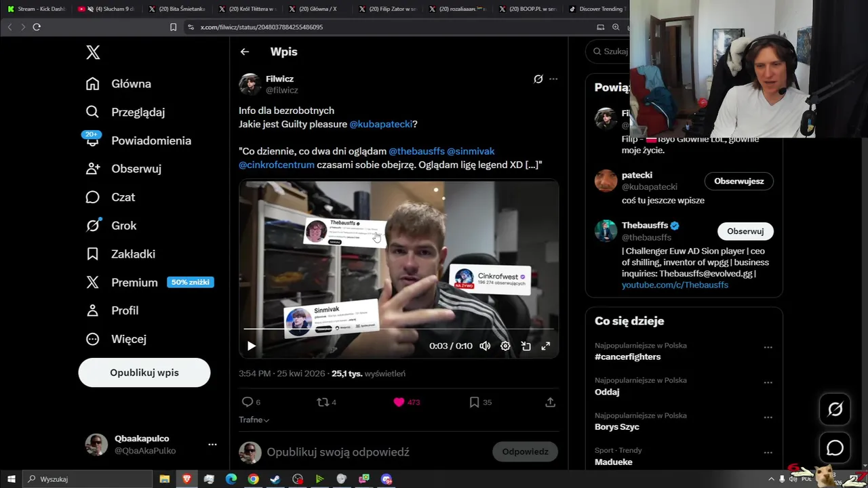868x488 pixels.
Task: Open Powiadomienia notifications
Action: (138, 140)
